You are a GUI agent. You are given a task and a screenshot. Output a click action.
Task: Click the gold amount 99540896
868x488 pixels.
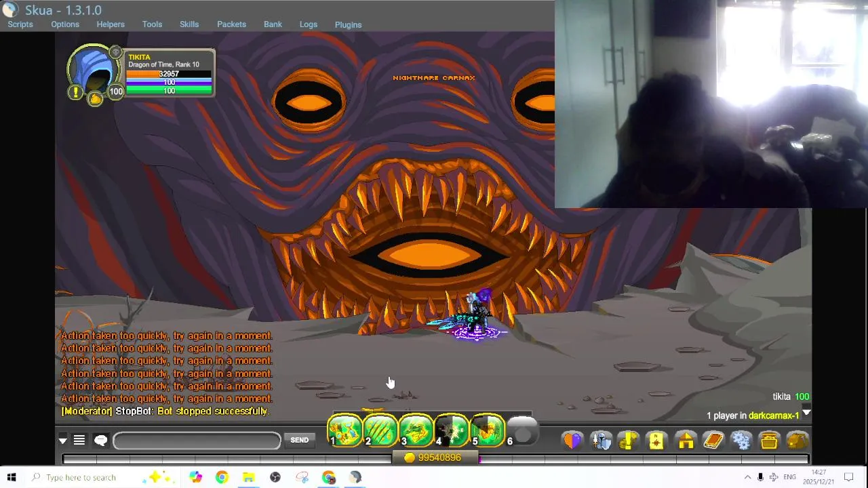[x=439, y=458]
